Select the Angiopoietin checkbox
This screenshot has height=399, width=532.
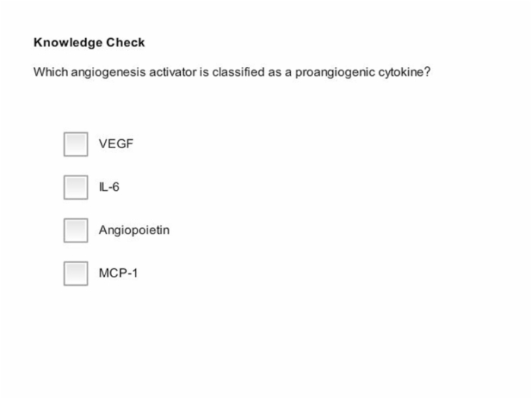(x=76, y=230)
